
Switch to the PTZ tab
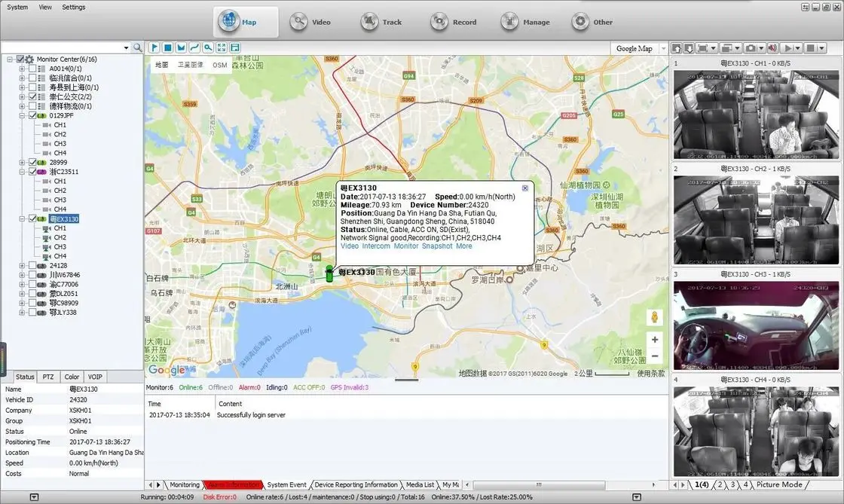click(x=48, y=377)
